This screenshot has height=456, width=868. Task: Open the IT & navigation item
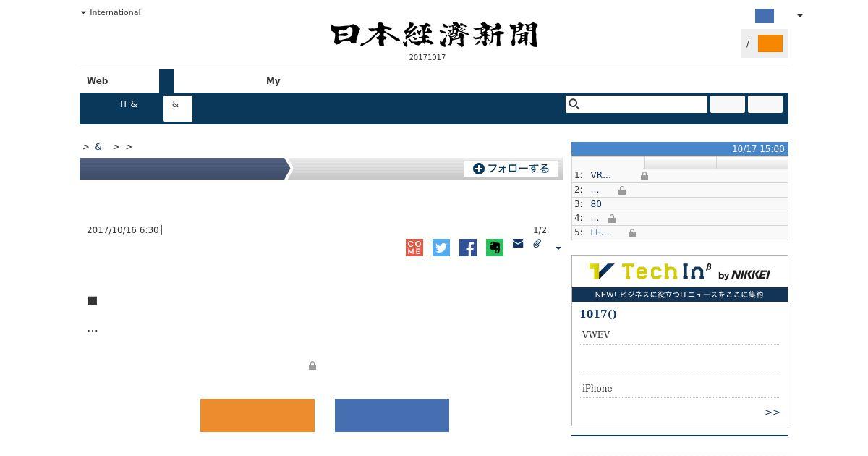tap(129, 104)
